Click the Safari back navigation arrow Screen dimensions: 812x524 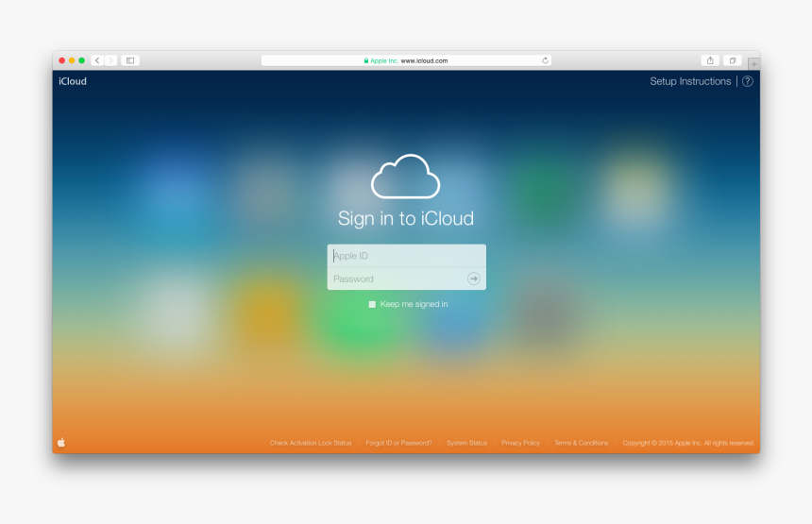pos(97,60)
